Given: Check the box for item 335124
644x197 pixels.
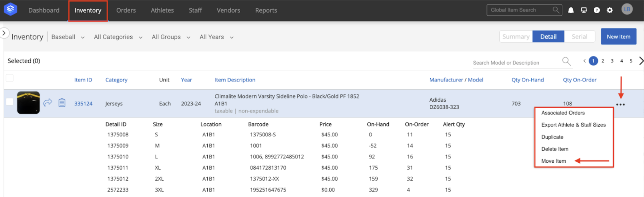Looking at the screenshot, I should [9, 102].
